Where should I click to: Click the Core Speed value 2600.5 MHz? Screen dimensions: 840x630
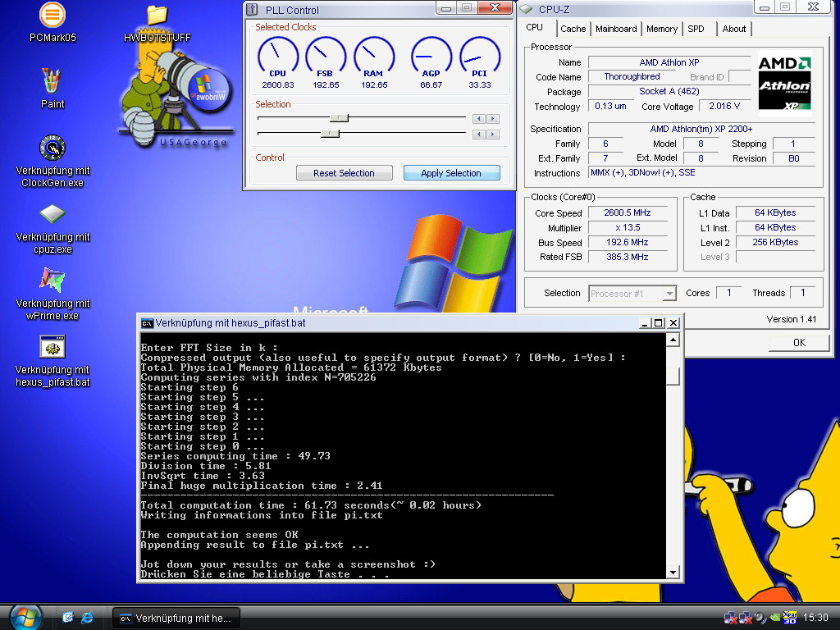coord(628,212)
